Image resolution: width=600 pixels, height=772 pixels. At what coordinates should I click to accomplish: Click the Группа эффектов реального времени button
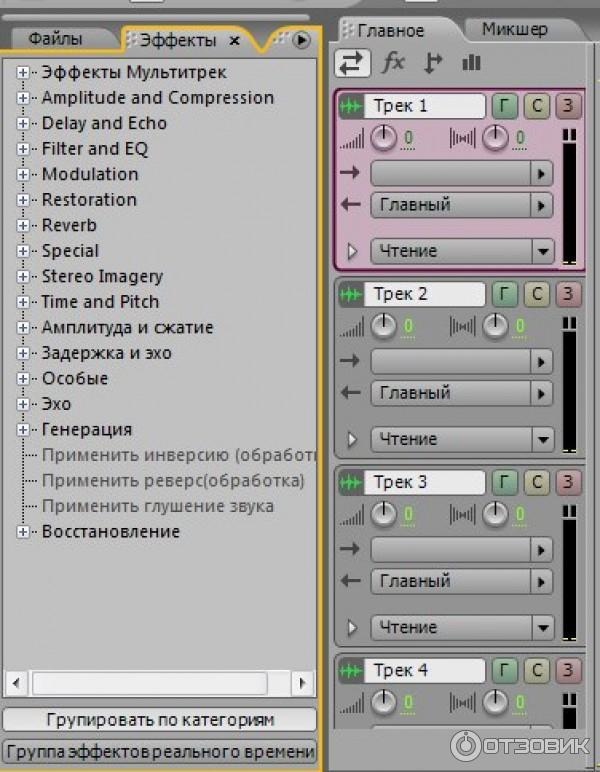pyautogui.click(x=160, y=752)
